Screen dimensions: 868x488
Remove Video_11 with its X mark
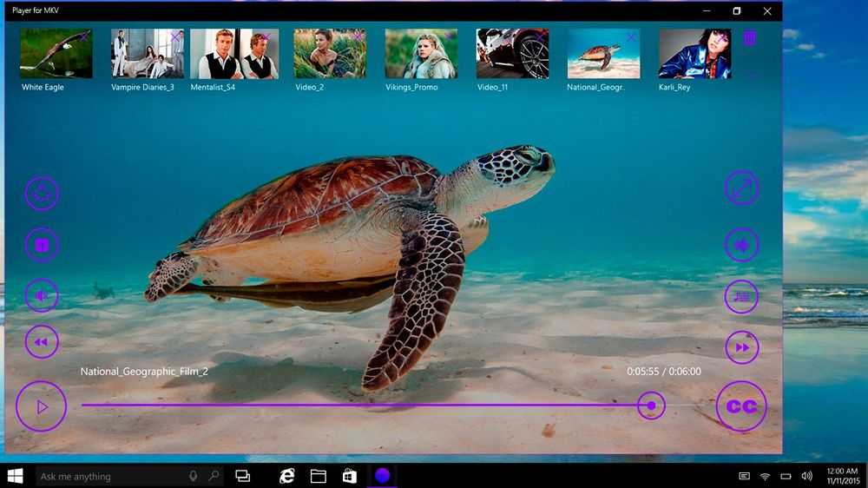pyautogui.click(x=540, y=37)
